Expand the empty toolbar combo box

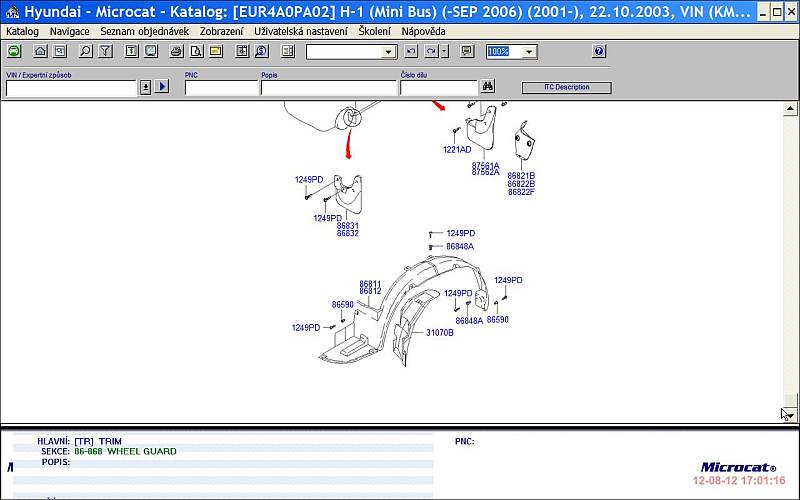click(x=388, y=51)
